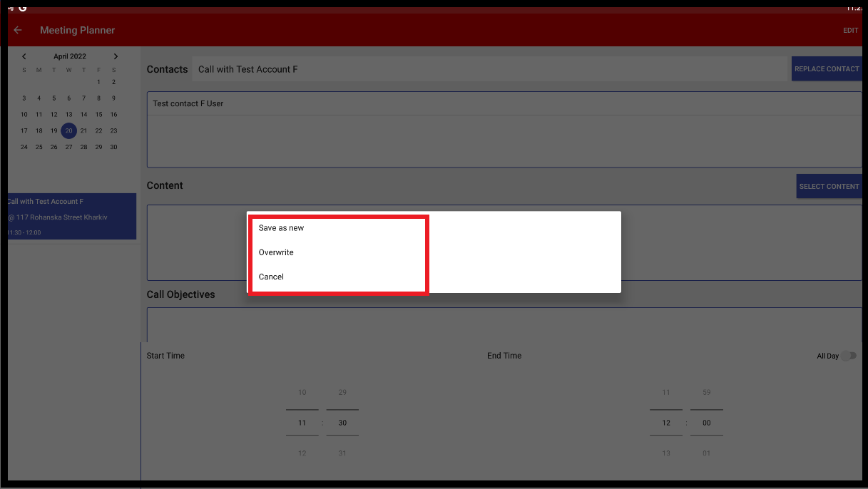Select start hour 10 in time picker

pos(302,393)
